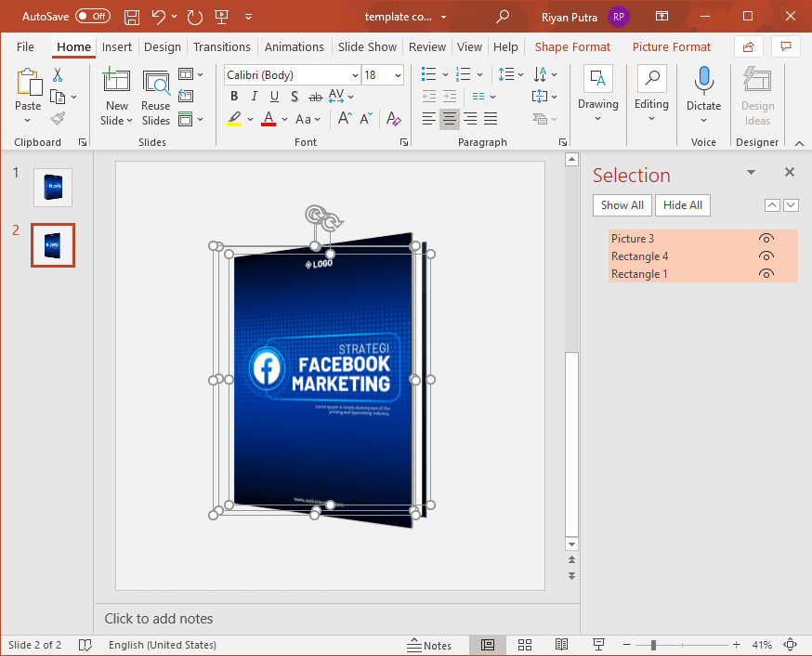The height and width of the screenshot is (656, 812).
Task: Start Dictate microphone
Action: (x=704, y=80)
